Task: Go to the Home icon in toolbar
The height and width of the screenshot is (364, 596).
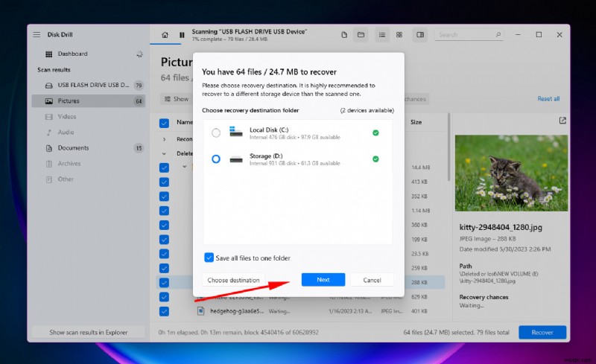Action: (x=165, y=35)
